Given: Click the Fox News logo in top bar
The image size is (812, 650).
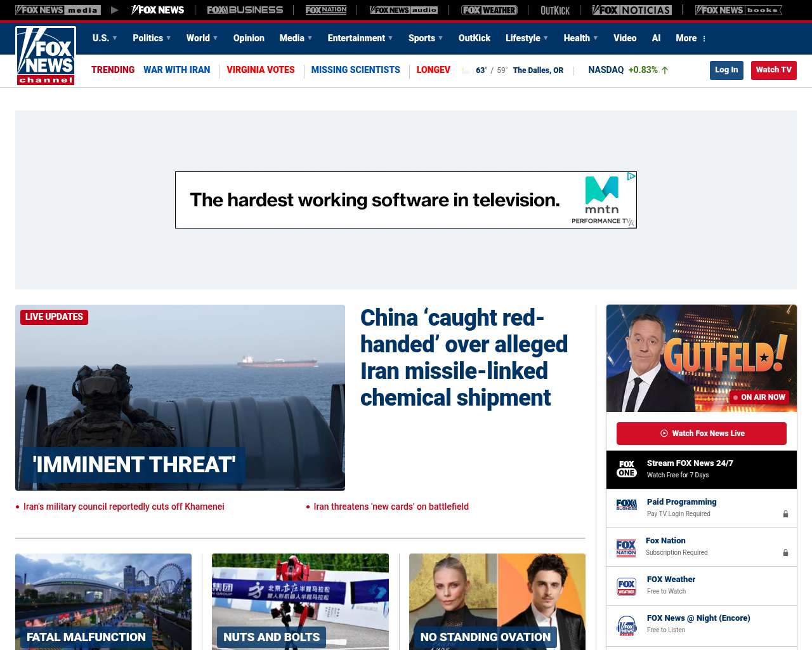Looking at the screenshot, I should [x=158, y=10].
